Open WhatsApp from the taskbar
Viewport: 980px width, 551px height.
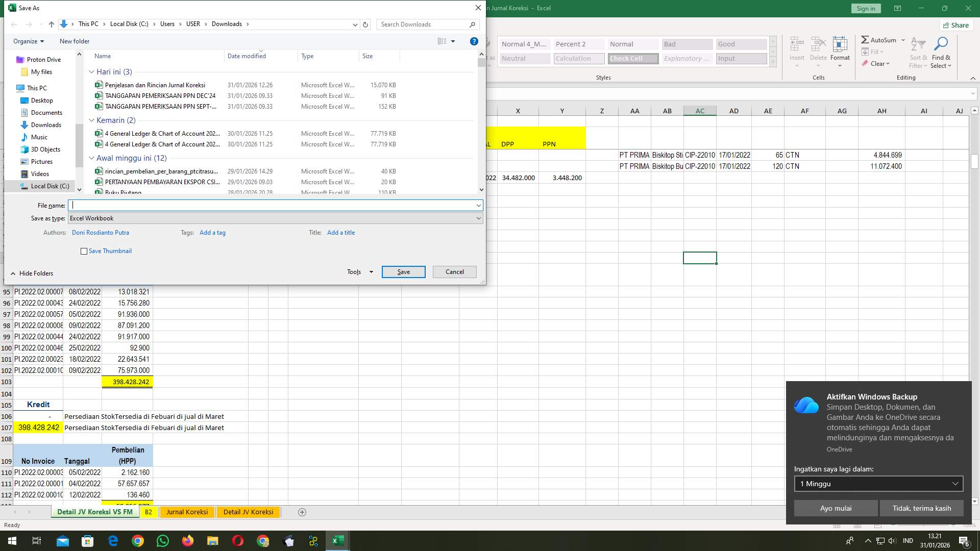click(x=162, y=540)
